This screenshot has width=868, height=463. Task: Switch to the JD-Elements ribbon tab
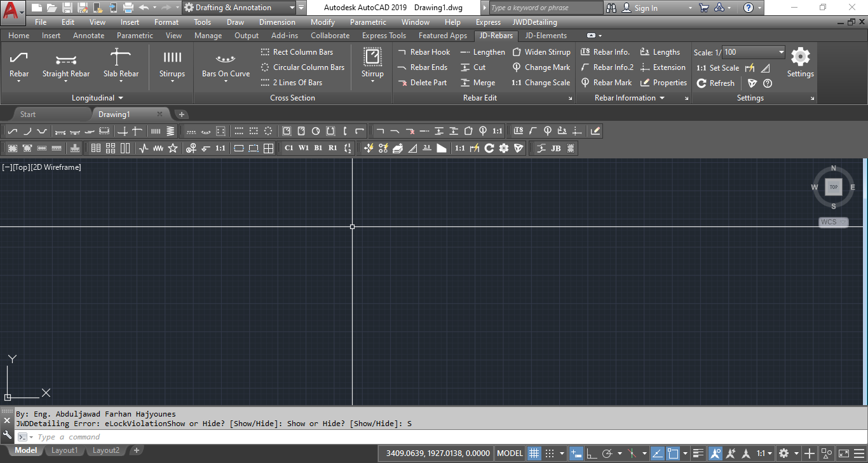(x=546, y=36)
